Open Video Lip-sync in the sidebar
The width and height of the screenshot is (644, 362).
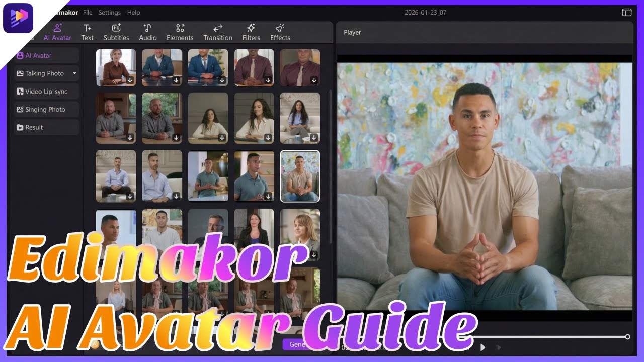click(x=46, y=92)
